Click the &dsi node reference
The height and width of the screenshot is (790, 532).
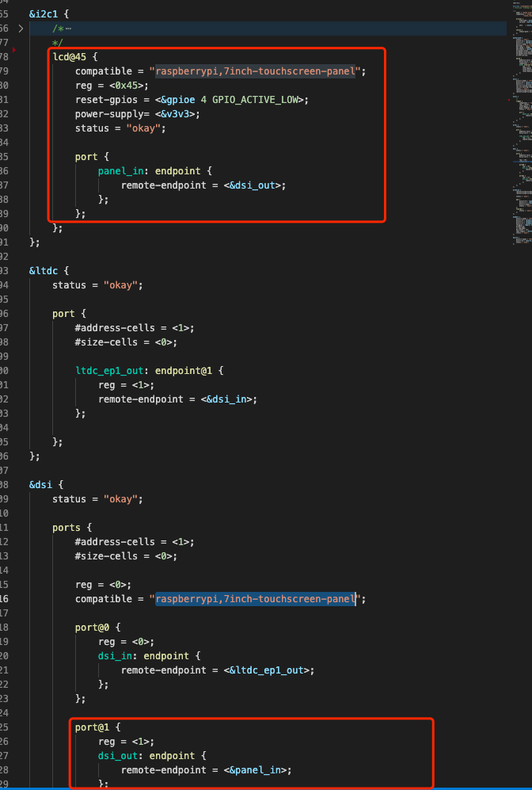(x=40, y=485)
